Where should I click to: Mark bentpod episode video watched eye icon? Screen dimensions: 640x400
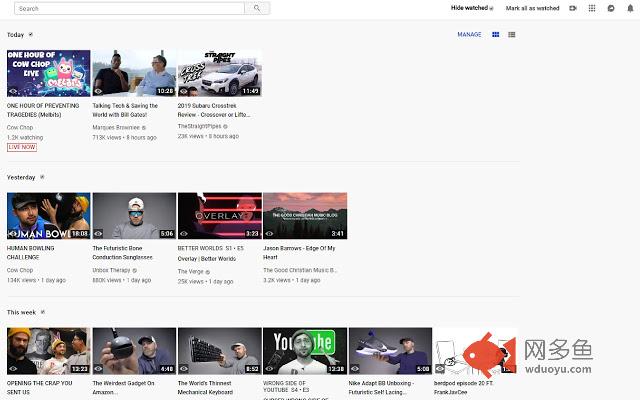point(440,369)
